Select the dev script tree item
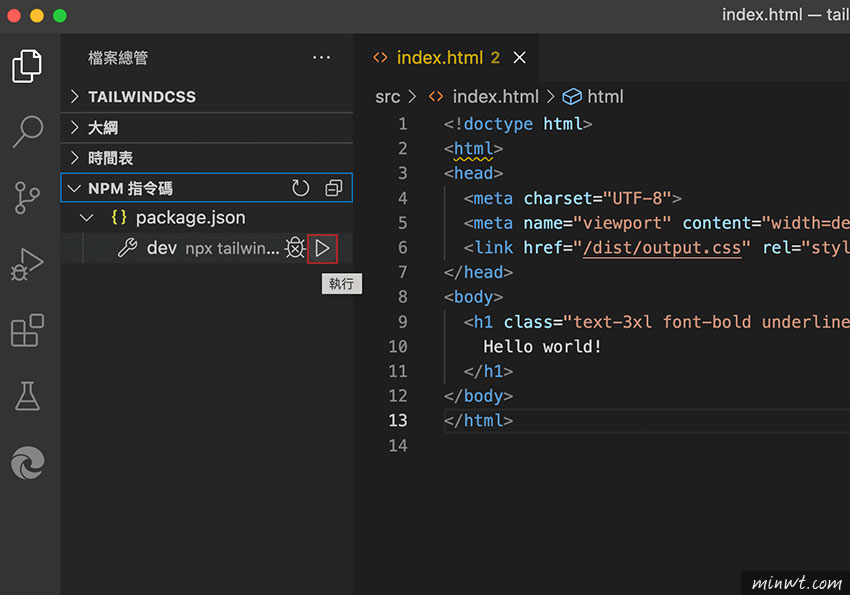The width and height of the screenshot is (850, 595). 207,248
